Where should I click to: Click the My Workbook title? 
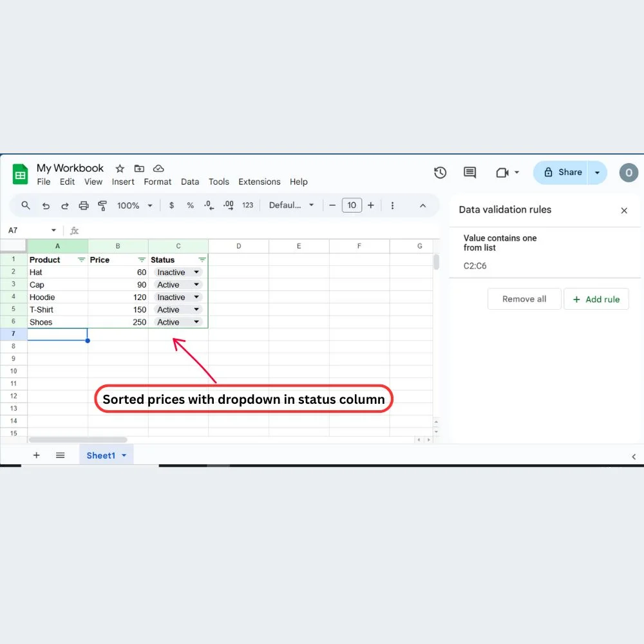[70, 168]
